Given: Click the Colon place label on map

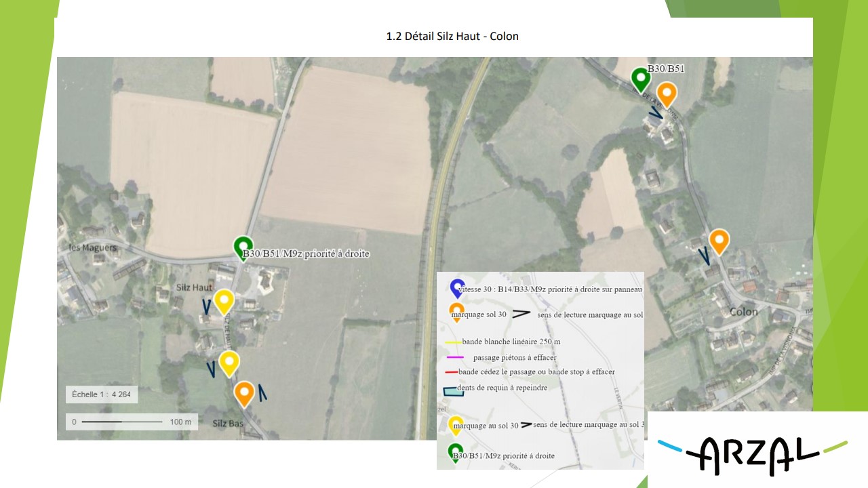Looking at the screenshot, I should click(743, 312).
